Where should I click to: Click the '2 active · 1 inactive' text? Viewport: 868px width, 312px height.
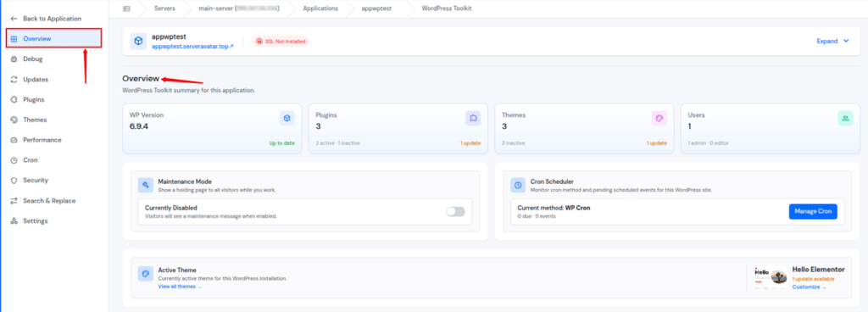pos(338,143)
